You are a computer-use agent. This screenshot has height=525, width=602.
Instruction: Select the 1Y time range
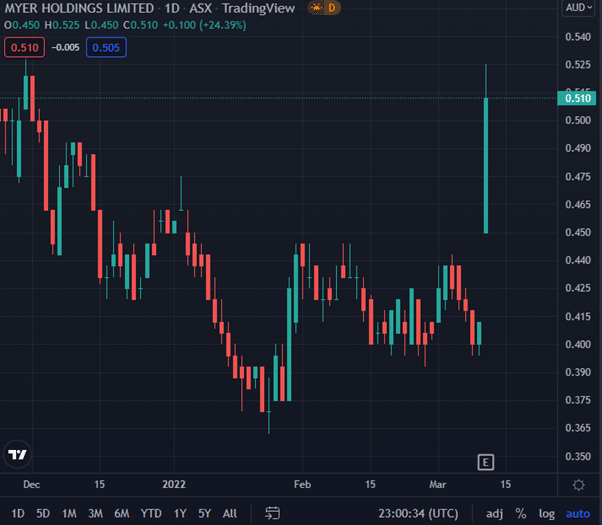180,513
